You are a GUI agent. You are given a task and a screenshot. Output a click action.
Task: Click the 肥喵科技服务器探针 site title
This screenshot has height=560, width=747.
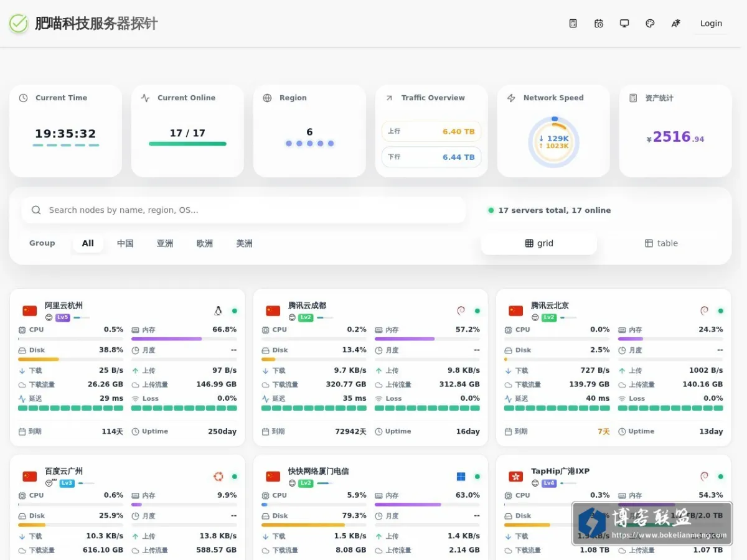pyautogui.click(x=96, y=24)
